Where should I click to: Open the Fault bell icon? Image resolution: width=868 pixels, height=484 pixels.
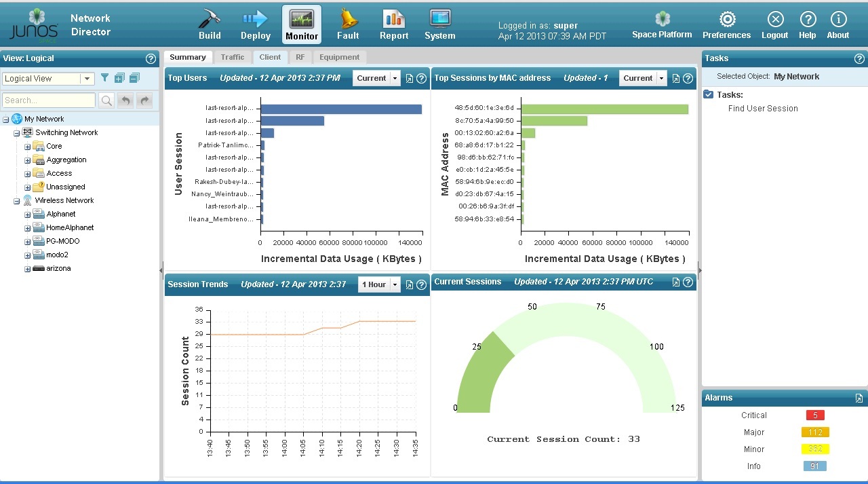click(348, 19)
